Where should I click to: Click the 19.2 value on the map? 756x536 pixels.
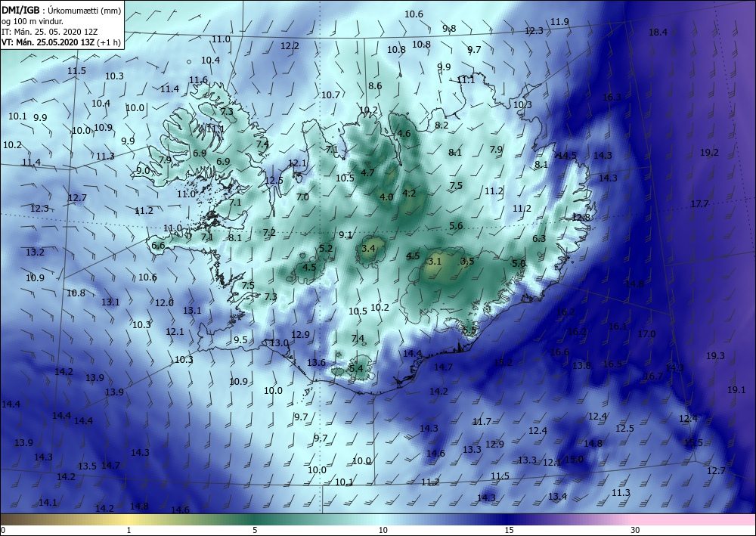709,152
